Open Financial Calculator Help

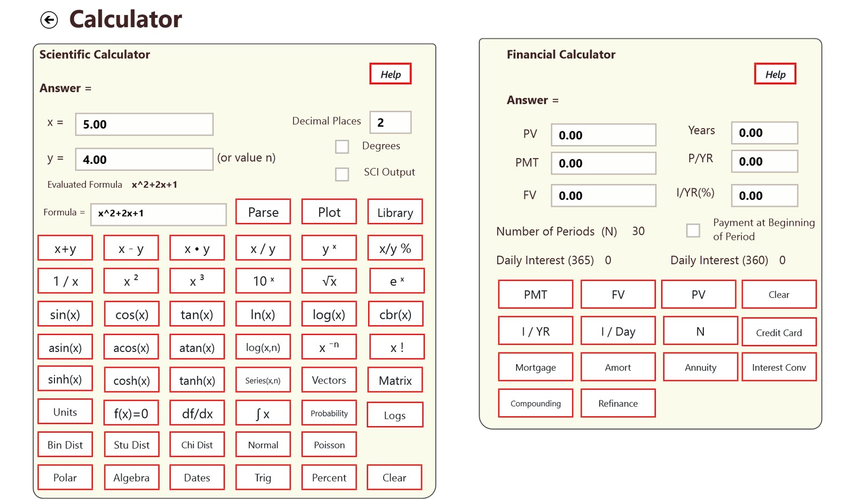coord(775,74)
